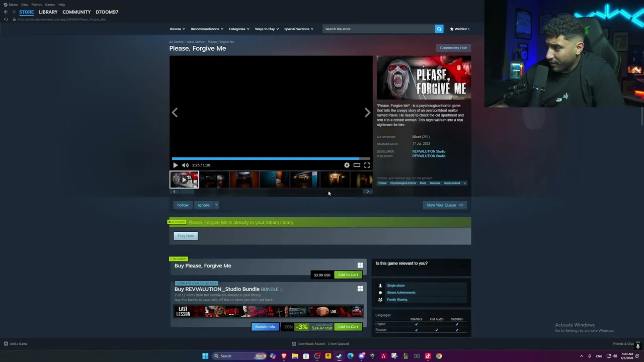The height and width of the screenshot is (362, 644).
Task: Open File Explorer from the taskbar
Action: [x=295, y=356]
